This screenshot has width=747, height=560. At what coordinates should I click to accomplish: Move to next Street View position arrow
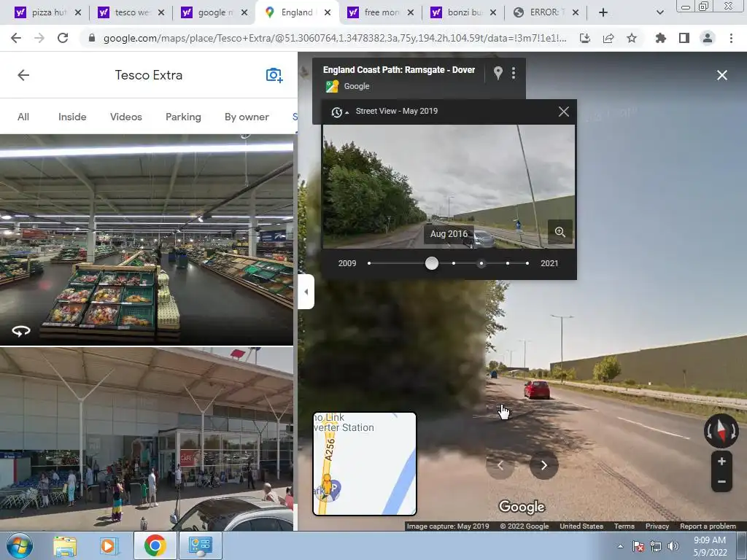coord(543,465)
